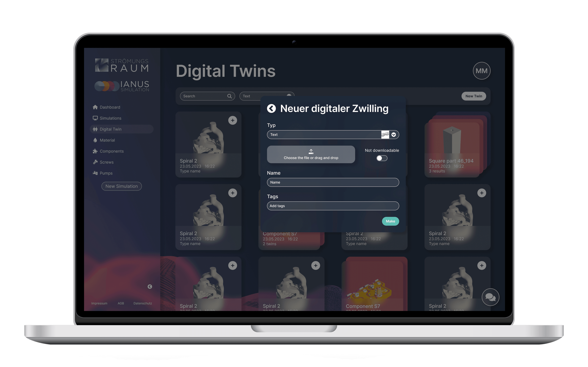Open the Impressum footer link
The width and height of the screenshot is (588, 367).
click(x=99, y=303)
